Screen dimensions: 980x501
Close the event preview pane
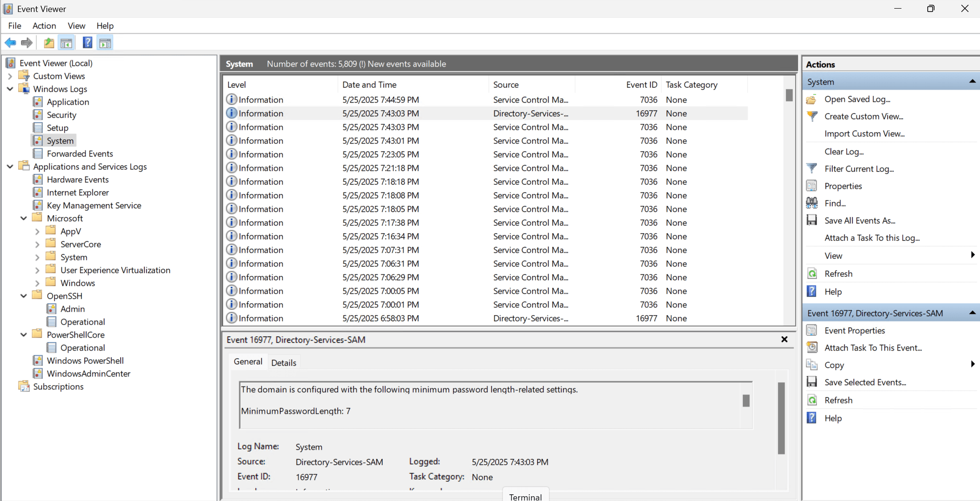point(784,340)
